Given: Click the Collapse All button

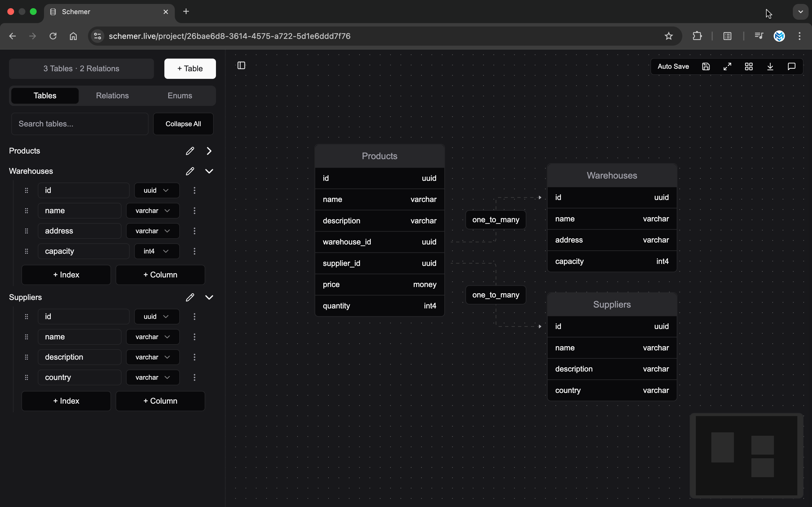Looking at the screenshot, I should pyautogui.click(x=183, y=124).
